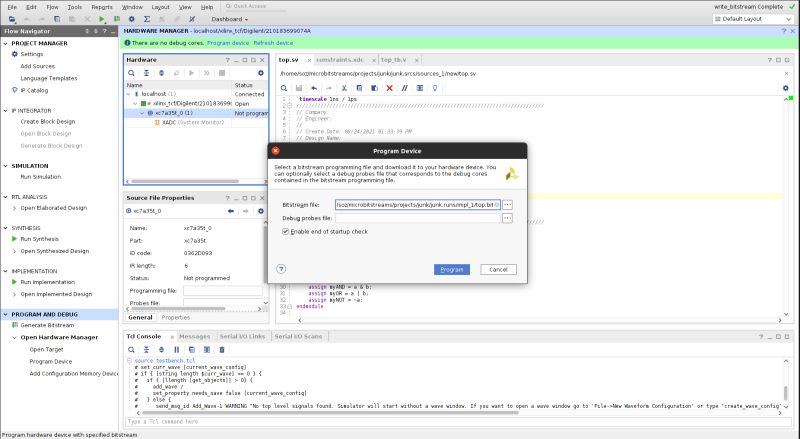Collapse PROGRAM AND DEBUG section
This screenshot has width=800, height=439.
click(6, 314)
